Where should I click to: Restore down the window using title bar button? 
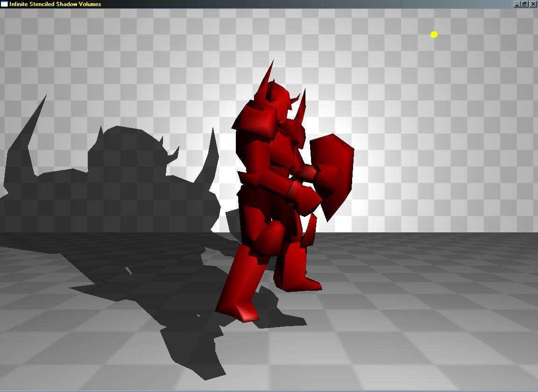click(x=524, y=4)
